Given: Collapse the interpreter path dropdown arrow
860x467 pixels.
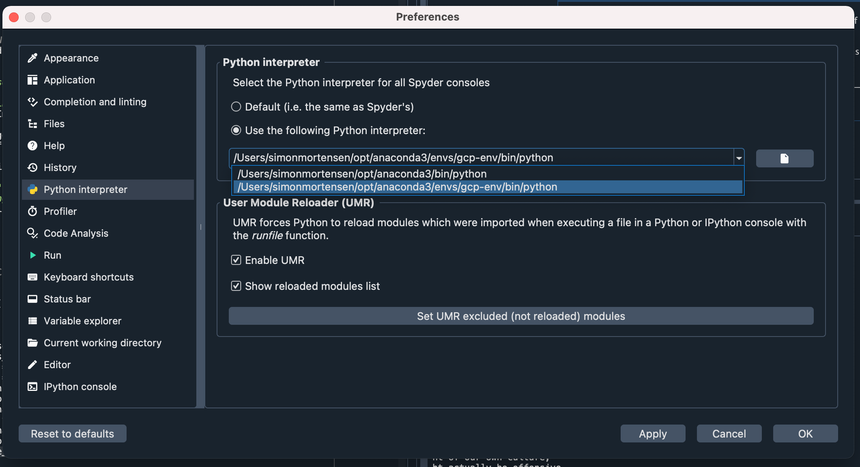Looking at the screenshot, I should click(738, 158).
